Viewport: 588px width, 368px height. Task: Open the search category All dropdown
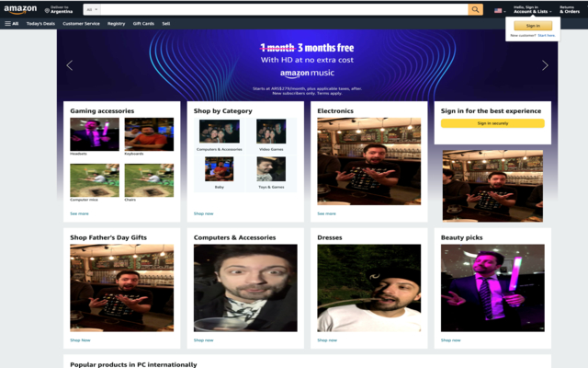pos(91,9)
